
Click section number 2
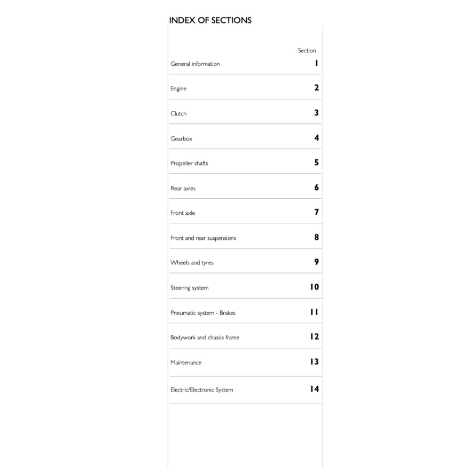[316, 88]
